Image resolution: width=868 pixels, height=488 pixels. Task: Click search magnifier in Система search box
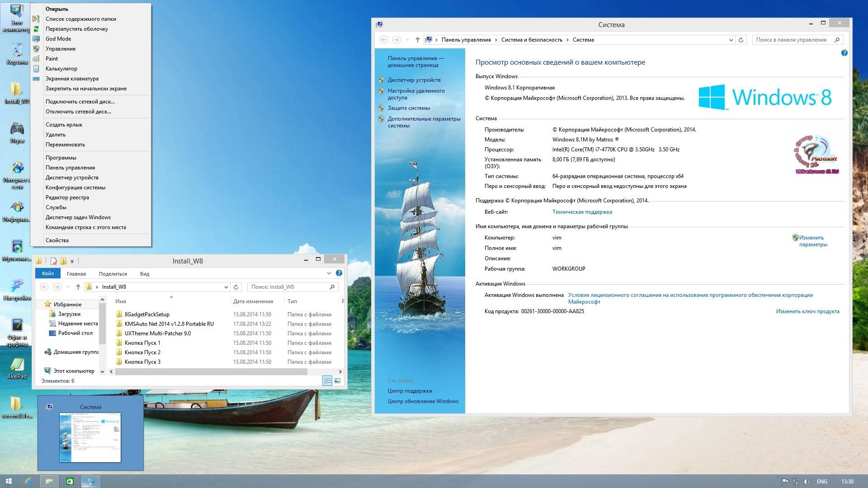pos(837,40)
